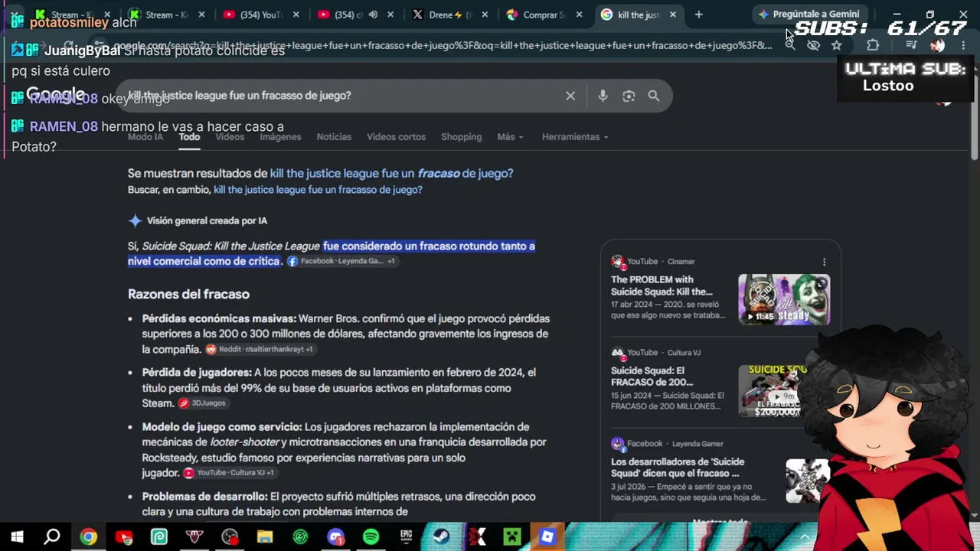Switch to the Modo IA tab
This screenshot has height=551, width=980.
point(145,137)
